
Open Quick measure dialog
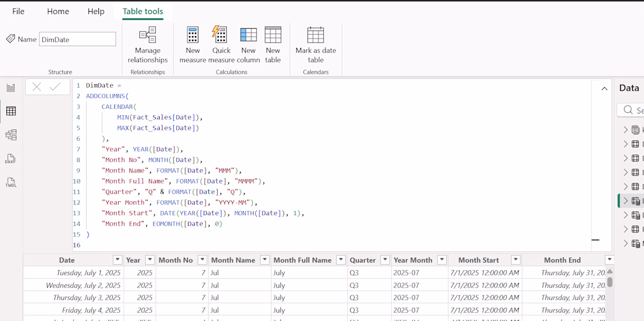tap(221, 44)
